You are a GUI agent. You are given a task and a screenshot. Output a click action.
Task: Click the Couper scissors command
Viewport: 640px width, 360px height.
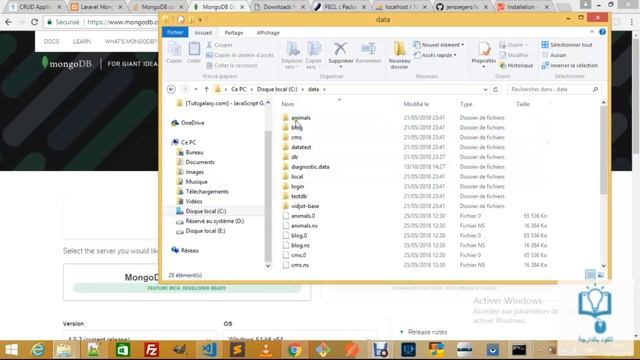click(x=219, y=45)
